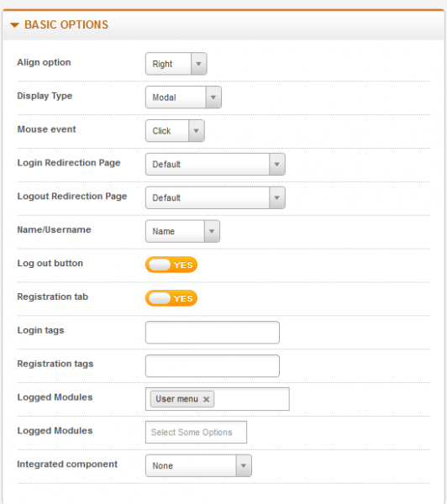Click the Select Some Options field
The height and width of the screenshot is (504, 447).
pyautogui.click(x=196, y=433)
